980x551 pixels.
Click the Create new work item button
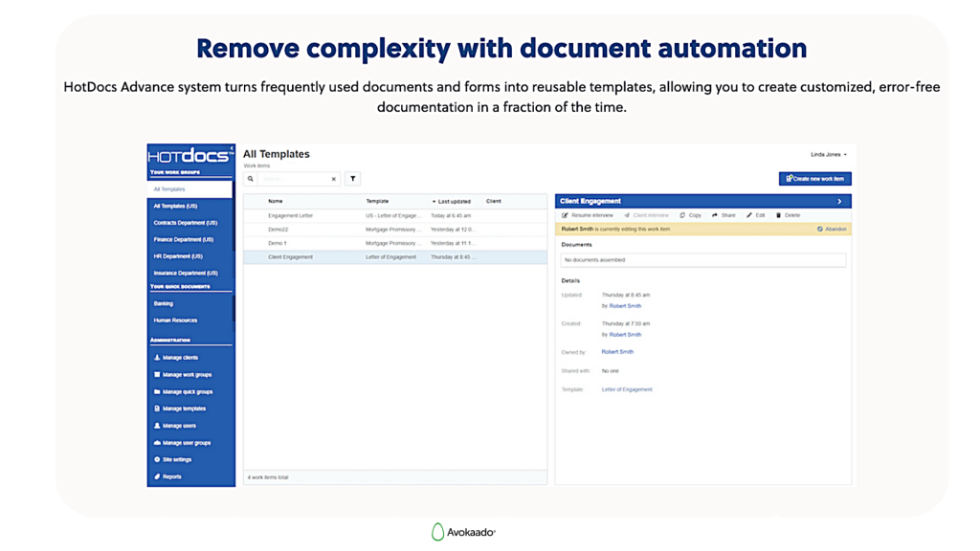point(815,178)
